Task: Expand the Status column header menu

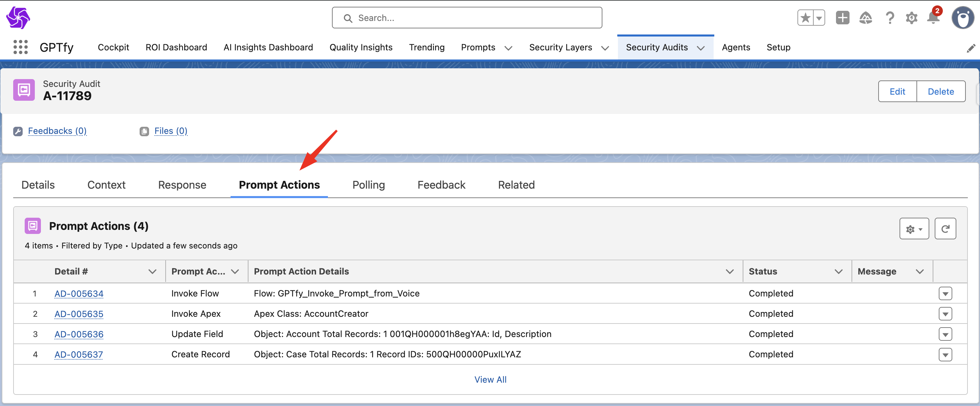Action: [838, 271]
